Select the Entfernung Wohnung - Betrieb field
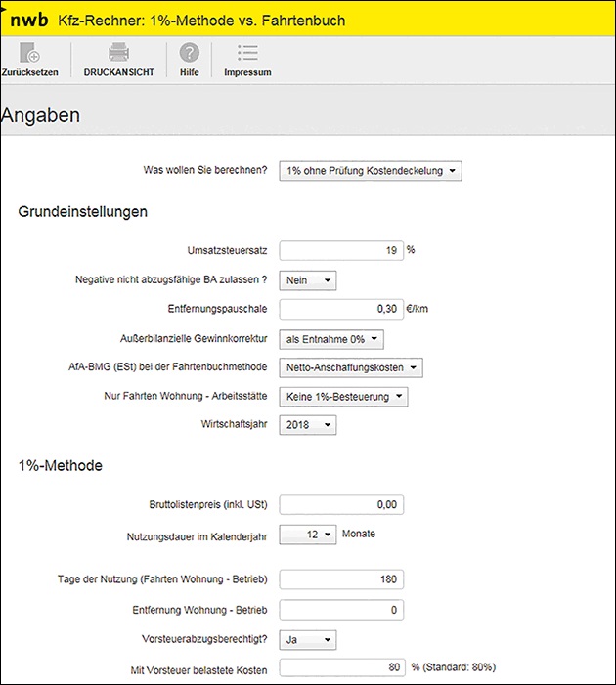Viewport: 616px width, 685px height. pyautogui.click(x=341, y=610)
